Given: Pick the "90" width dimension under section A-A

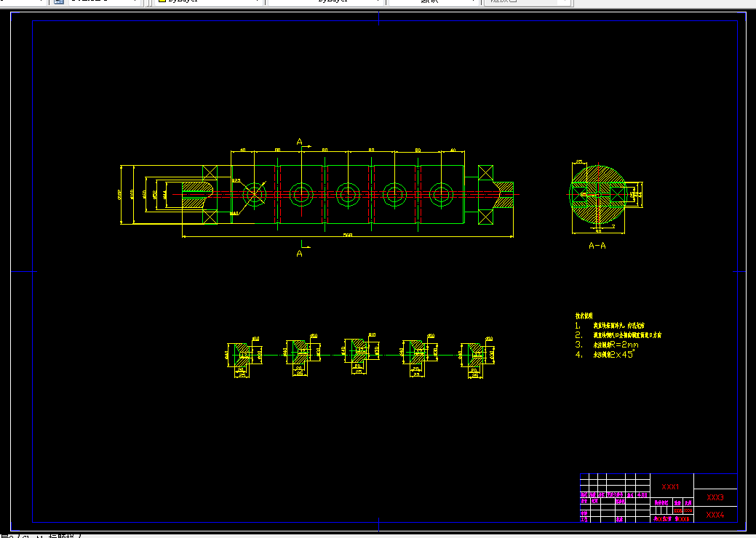Looking at the screenshot, I should [x=598, y=232].
